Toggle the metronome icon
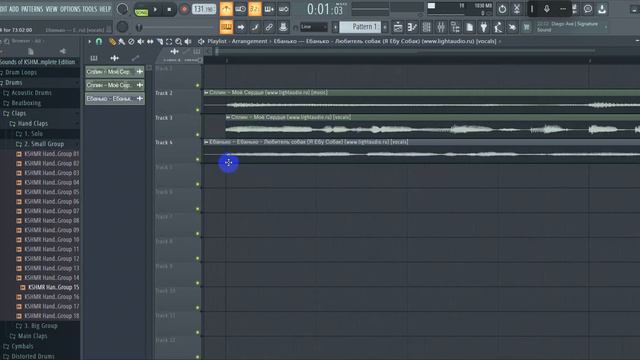This screenshot has width=640, height=360. coord(226,9)
